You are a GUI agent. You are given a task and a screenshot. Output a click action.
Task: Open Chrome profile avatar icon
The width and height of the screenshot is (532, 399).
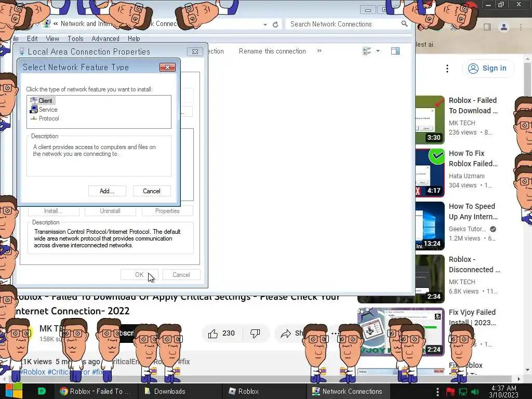(x=504, y=27)
